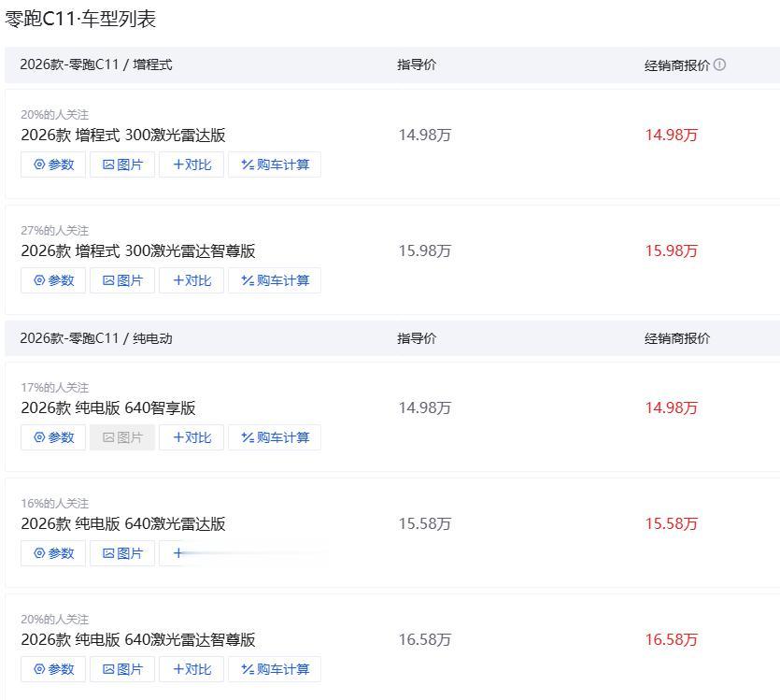This screenshot has width=780, height=700.
Task: View 图片 for 增程式 300激光雷达版
Action: pyautogui.click(x=122, y=164)
